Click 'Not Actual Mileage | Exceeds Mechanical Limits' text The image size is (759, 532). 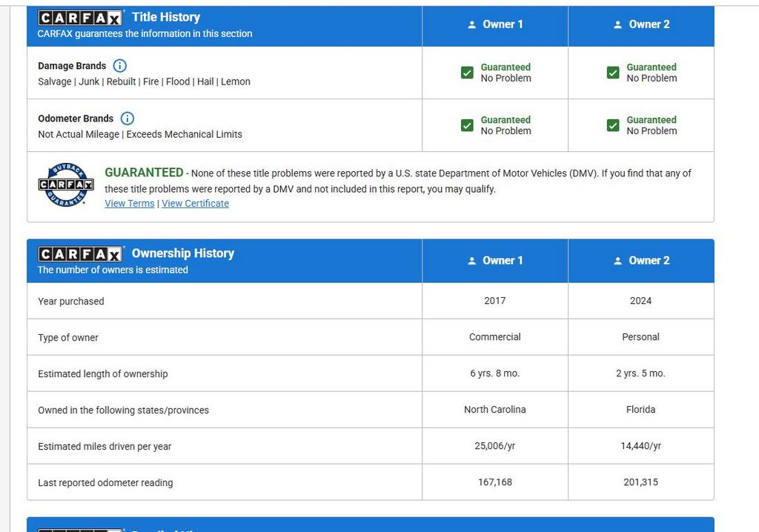[x=140, y=134]
